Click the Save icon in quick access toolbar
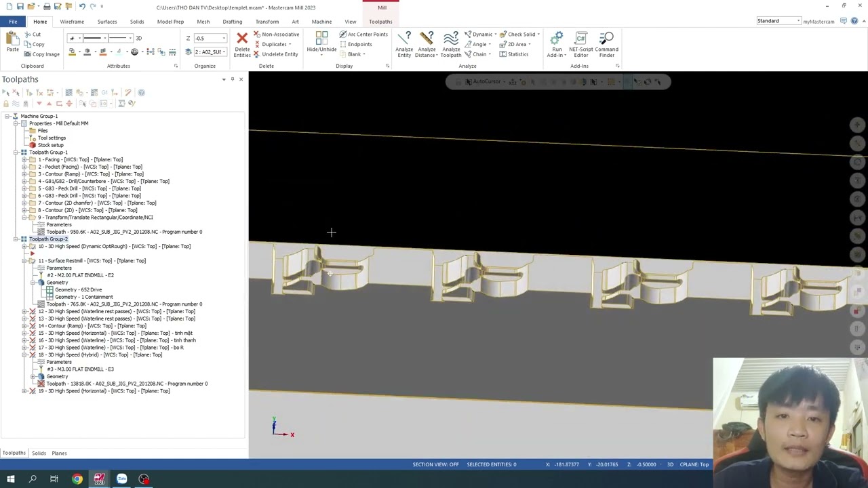Screen dimensions: 868x488 (20, 7)
